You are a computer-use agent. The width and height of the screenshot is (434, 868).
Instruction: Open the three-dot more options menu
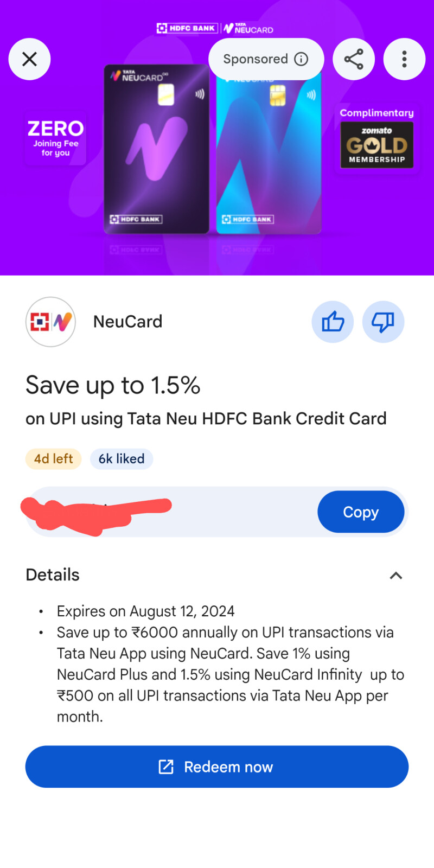coord(404,59)
